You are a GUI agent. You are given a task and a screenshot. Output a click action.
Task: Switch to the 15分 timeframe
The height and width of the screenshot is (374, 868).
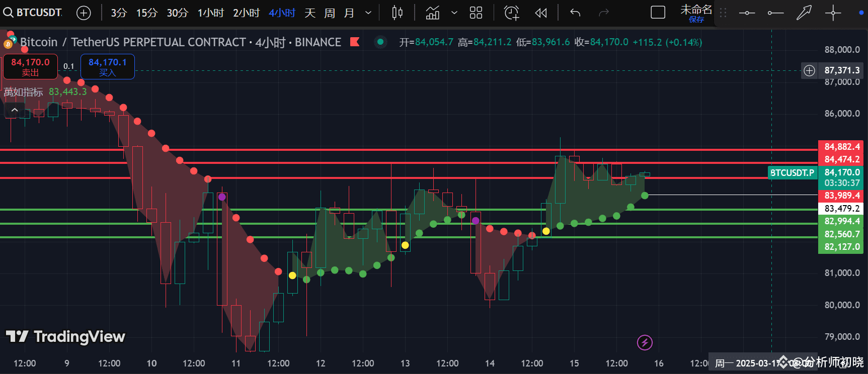[x=147, y=13]
